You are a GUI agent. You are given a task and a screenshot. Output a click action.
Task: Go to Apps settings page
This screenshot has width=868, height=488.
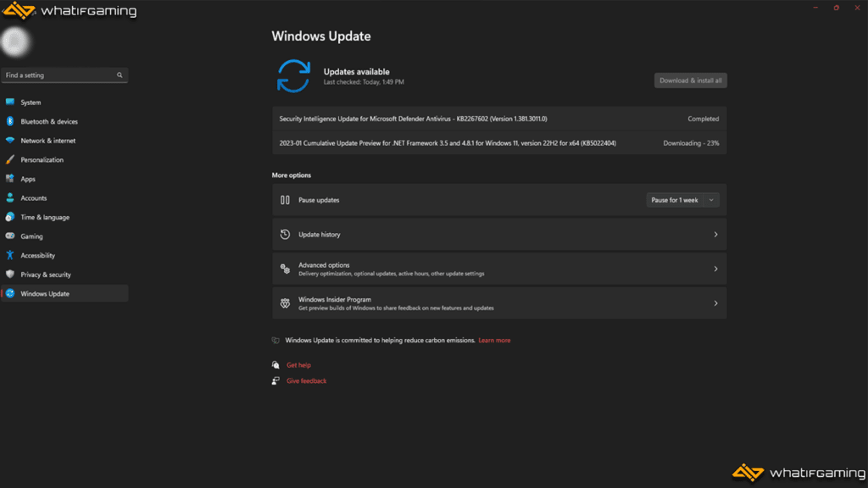[28, 179]
